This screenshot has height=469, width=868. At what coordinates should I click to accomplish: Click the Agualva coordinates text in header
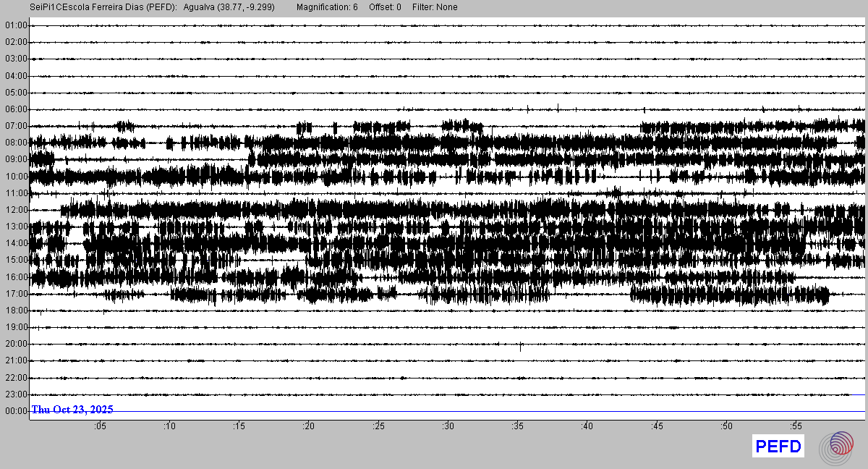(229, 7)
